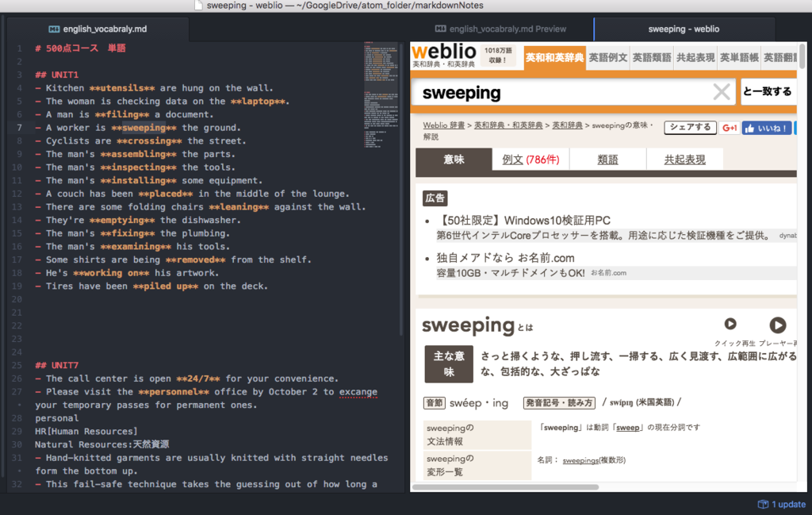Screen dimensions: 812x515
Task: Click the 音節 label
Action: pyautogui.click(x=435, y=403)
